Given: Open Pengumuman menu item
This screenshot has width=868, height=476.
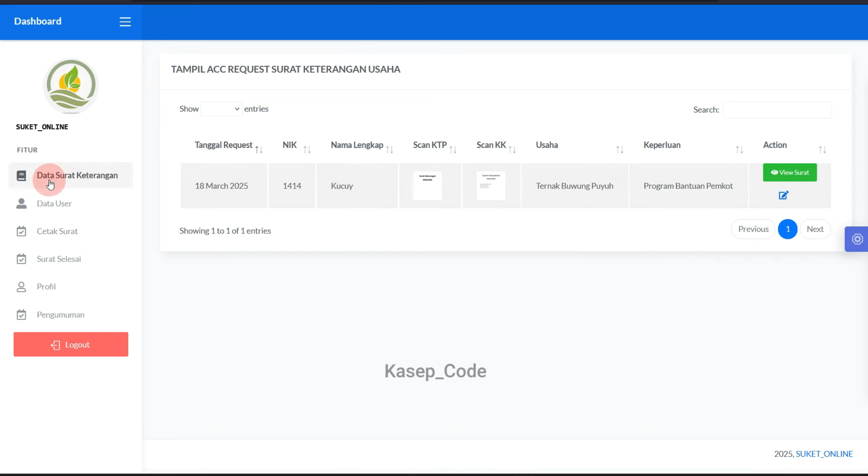Looking at the screenshot, I should coord(71,315).
